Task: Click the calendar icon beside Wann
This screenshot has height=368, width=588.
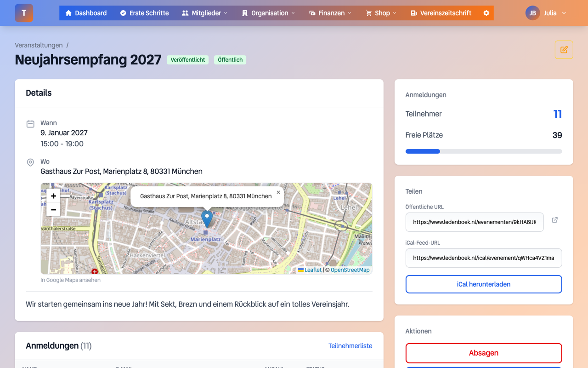Action: (30, 124)
